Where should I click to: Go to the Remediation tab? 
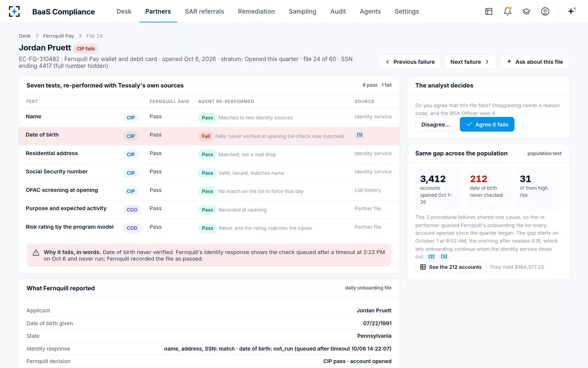tap(256, 11)
